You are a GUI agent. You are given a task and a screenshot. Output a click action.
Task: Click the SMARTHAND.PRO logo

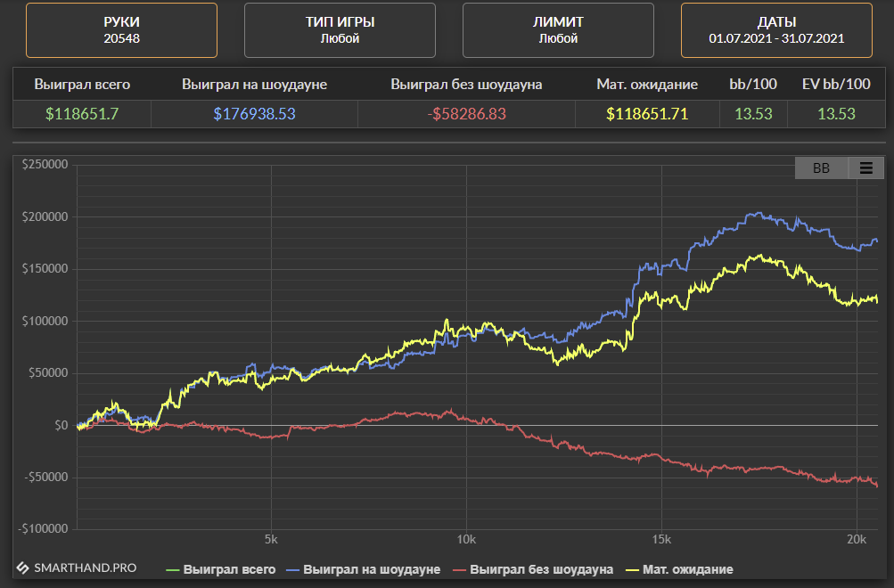[77, 568]
